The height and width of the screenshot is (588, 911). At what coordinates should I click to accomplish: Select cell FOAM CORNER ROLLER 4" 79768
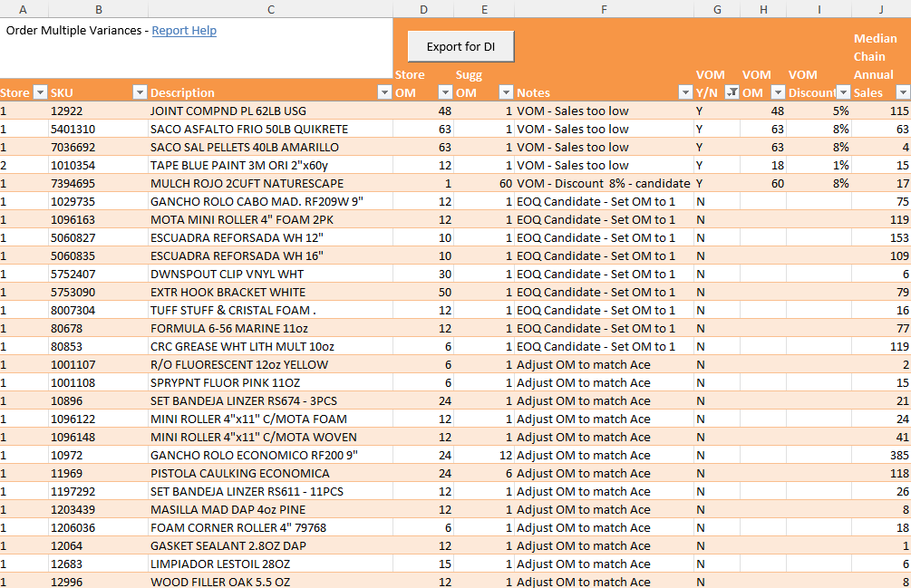[x=271, y=527]
